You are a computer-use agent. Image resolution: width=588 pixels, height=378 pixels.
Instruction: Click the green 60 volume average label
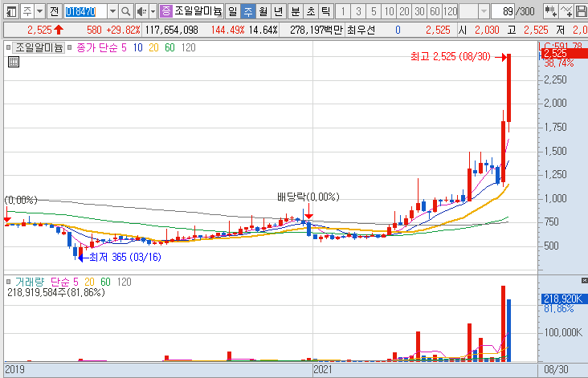pos(105,282)
